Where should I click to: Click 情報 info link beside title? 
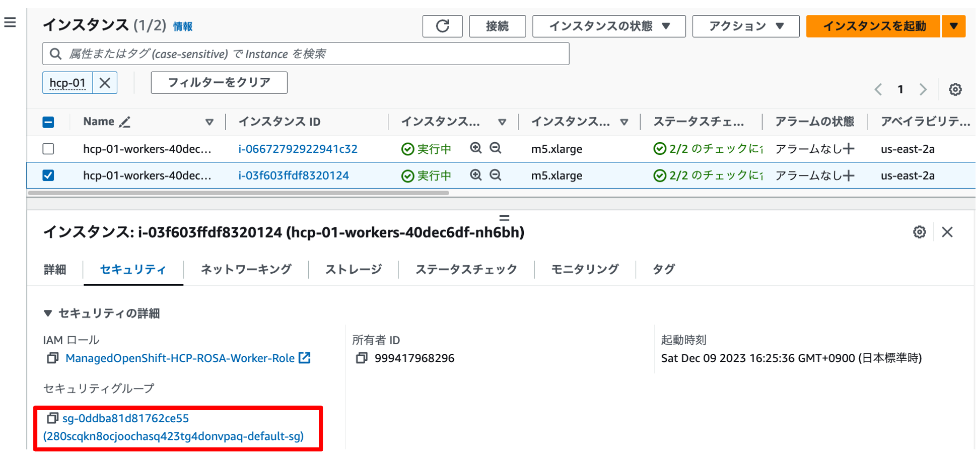click(182, 26)
